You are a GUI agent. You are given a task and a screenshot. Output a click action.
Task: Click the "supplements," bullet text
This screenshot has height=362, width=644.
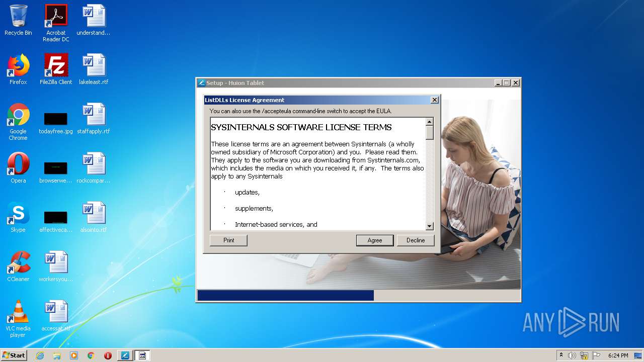[x=254, y=209]
